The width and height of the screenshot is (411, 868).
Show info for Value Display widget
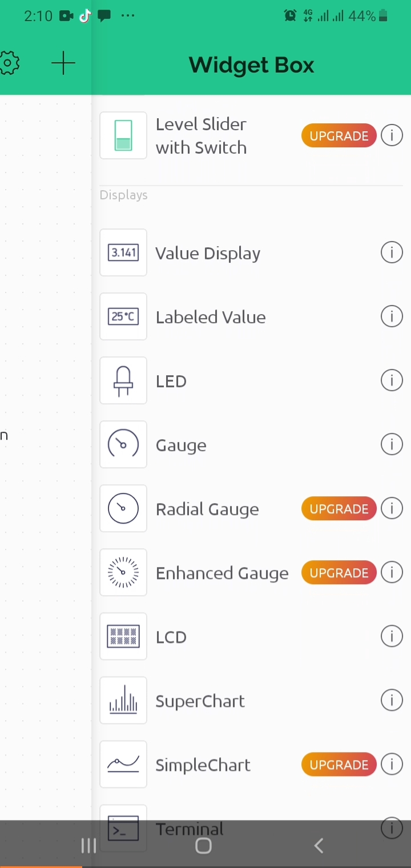pos(392,252)
